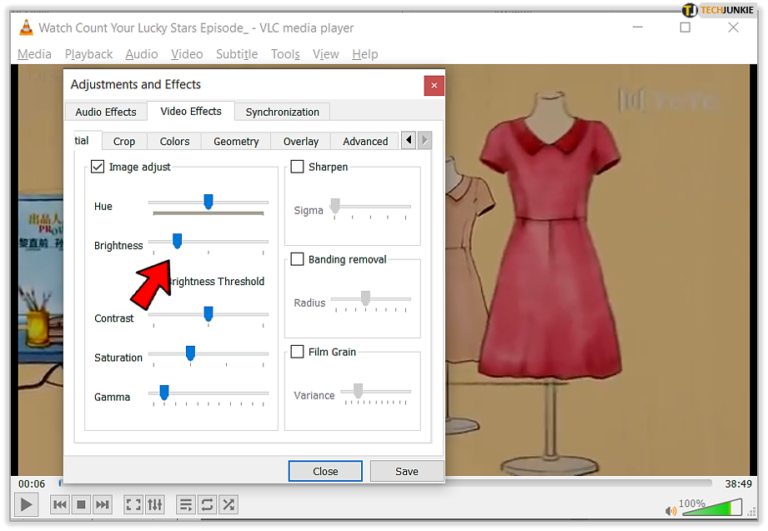Open the Audio menu
The image size is (768, 531).
(142, 54)
